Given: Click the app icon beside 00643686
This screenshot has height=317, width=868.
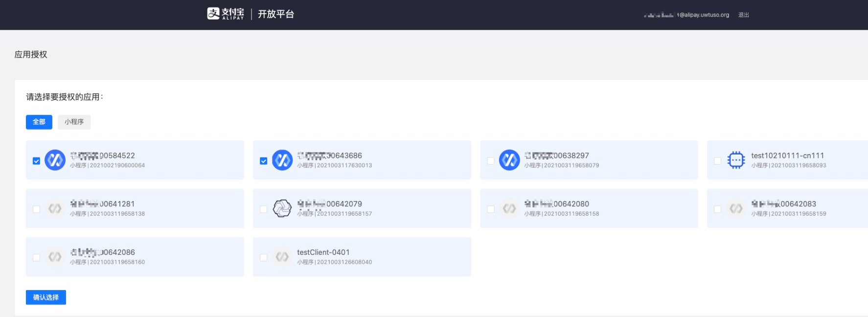Looking at the screenshot, I should click(282, 160).
